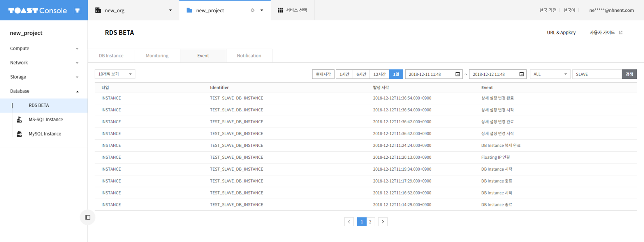This screenshot has height=242, width=644.
Task: Switch to the Notification tab
Action: 249,56
